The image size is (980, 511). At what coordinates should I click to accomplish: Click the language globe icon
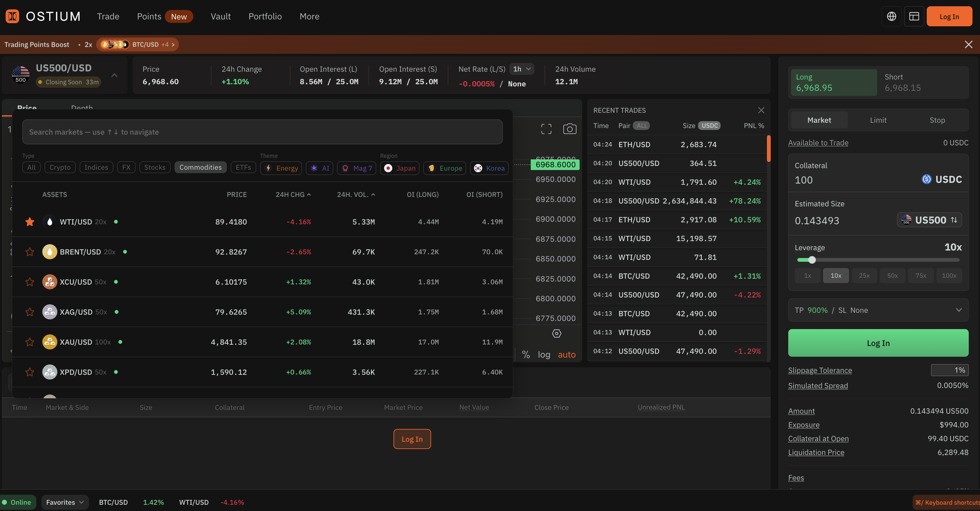[x=891, y=16]
